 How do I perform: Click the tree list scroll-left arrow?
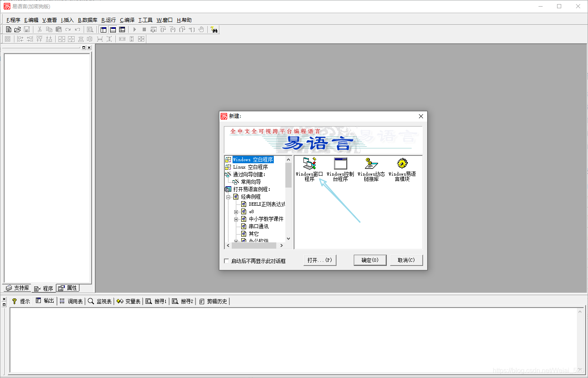228,245
